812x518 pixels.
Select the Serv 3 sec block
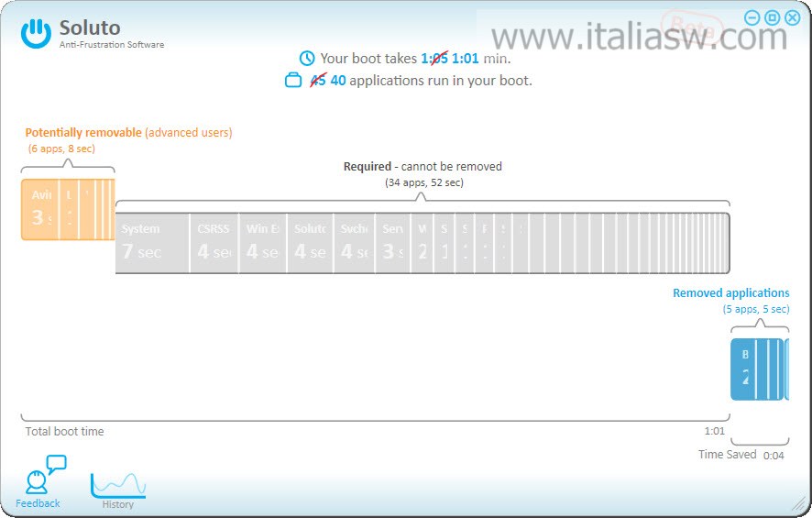[392, 243]
